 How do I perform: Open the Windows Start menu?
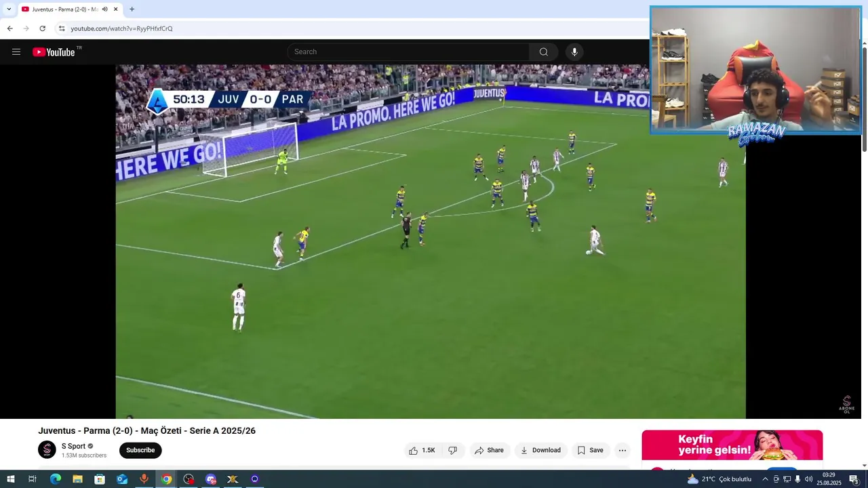(x=10, y=479)
